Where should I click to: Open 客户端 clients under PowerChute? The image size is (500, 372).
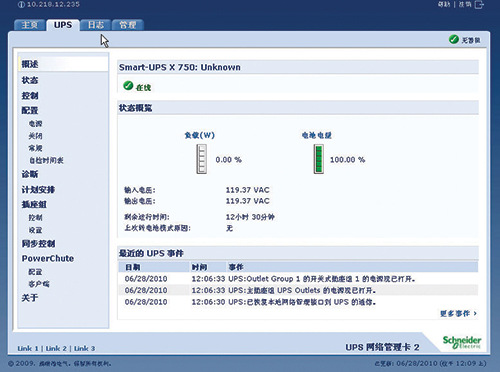coord(39,284)
